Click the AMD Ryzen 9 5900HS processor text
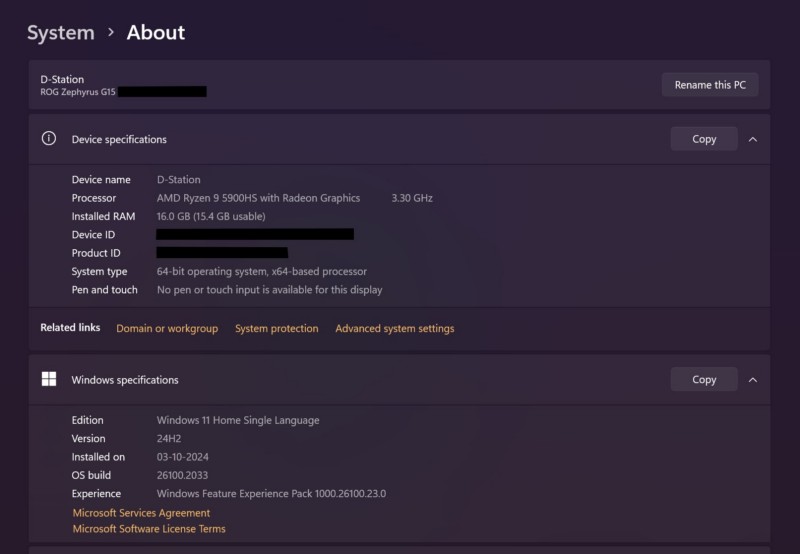Screen dimensions: 800x554 [258, 198]
